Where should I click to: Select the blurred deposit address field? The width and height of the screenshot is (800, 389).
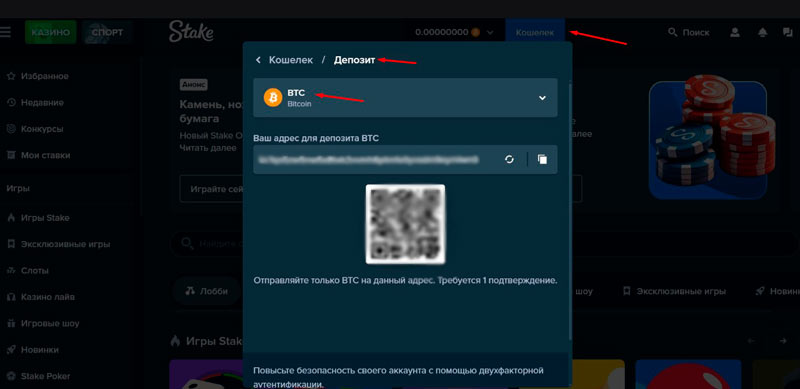369,160
